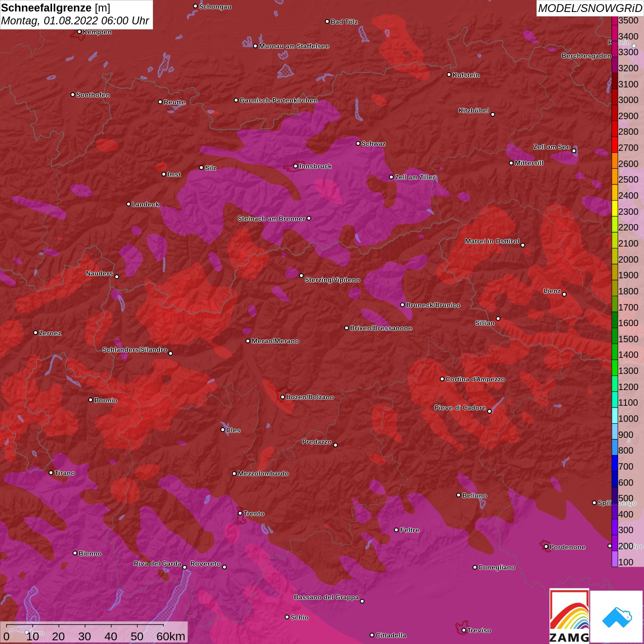Screen dimensions: 644x644
Task: Click the Cittadella label
Action: click(391, 635)
